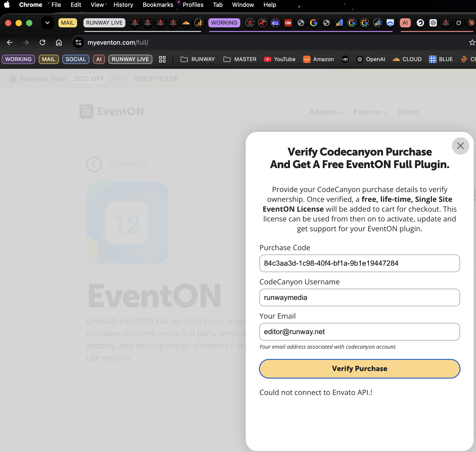Switch to the tab with blue Wi-Fi icon
This screenshot has height=452, width=476.
click(x=390, y=23)
